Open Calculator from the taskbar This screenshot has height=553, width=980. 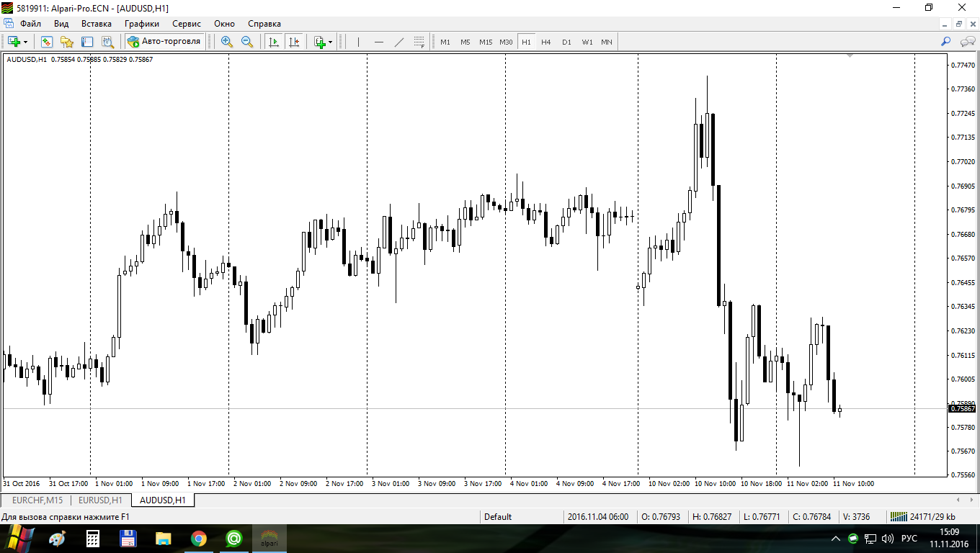click(92, 538)
